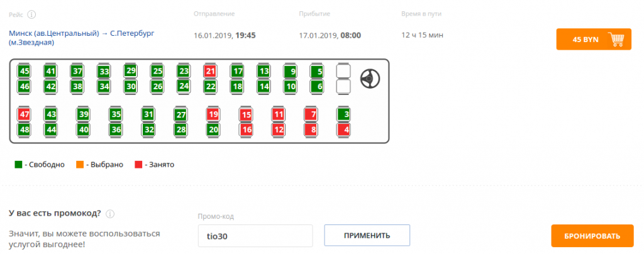644x254 pixels.
Task: Click the info icon next to Рейс
Action: 31,14
